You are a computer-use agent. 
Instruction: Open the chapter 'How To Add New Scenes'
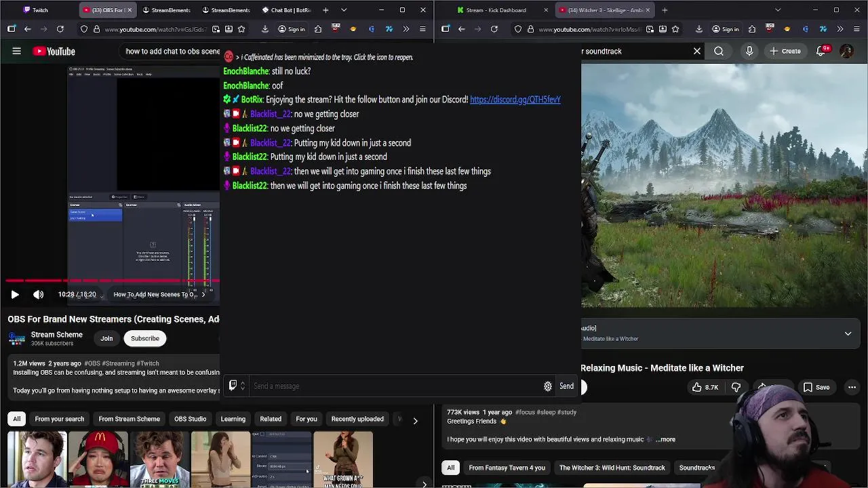coord(159,294)
